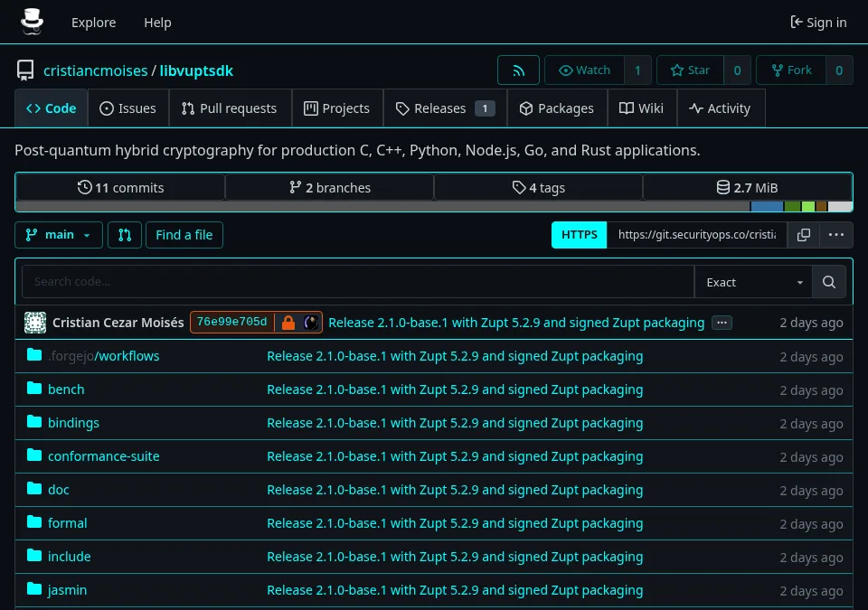Screen dimensions: 868x610
Task: Click Cristian Cezar Moisés author name
Action: click(x=118, y=323)
